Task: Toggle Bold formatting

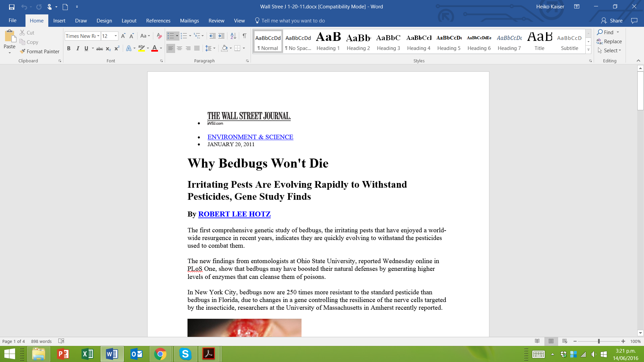Action: click(x=69, y=48)
